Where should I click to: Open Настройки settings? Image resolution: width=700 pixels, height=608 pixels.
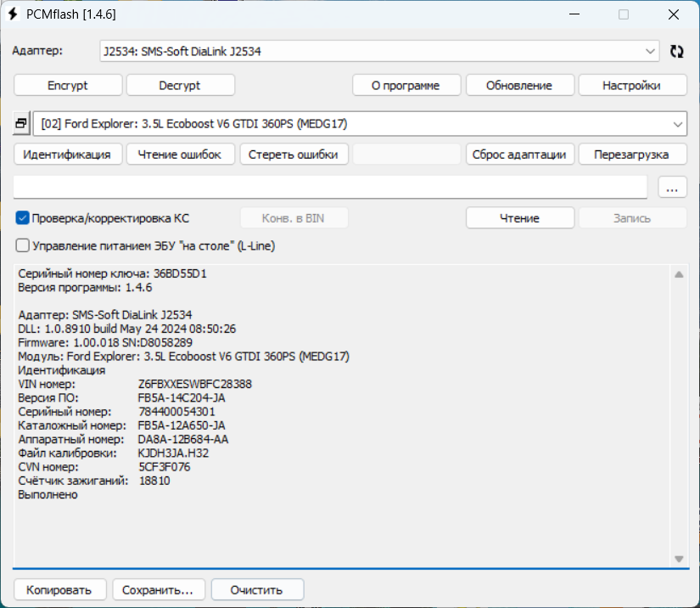pos(633,85)
